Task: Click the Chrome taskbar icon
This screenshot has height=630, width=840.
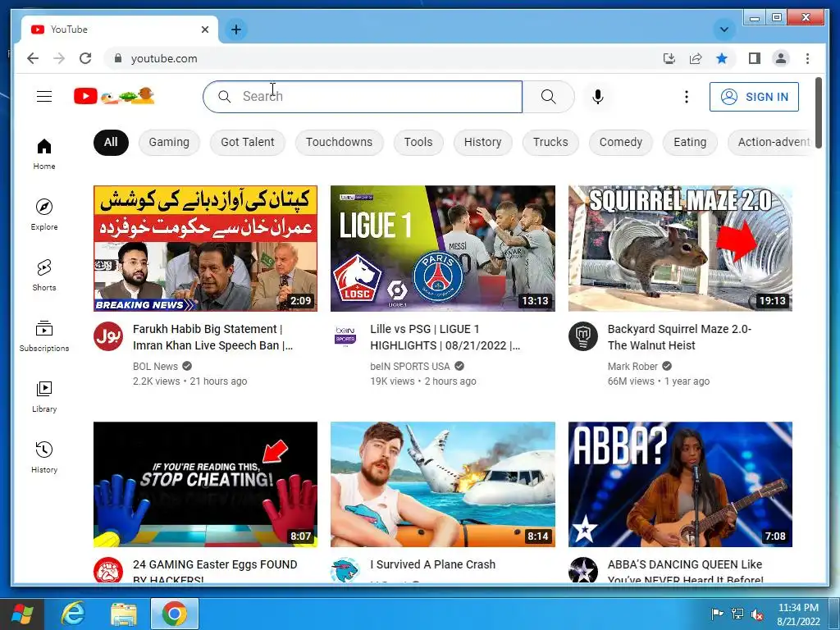Action: [x=175, y=614]
